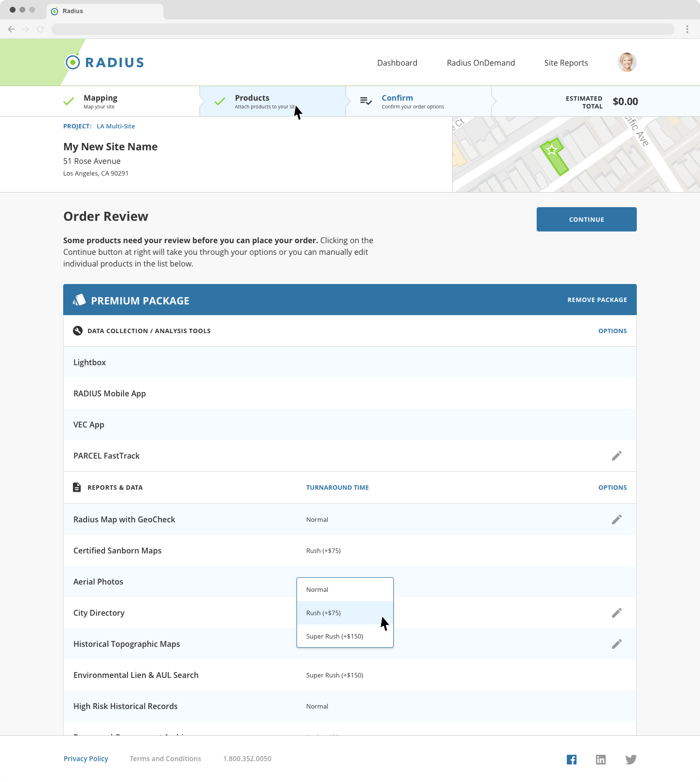
Task: Open High Risk Historical Records turnaround
Action: click(x=317, y=706)
